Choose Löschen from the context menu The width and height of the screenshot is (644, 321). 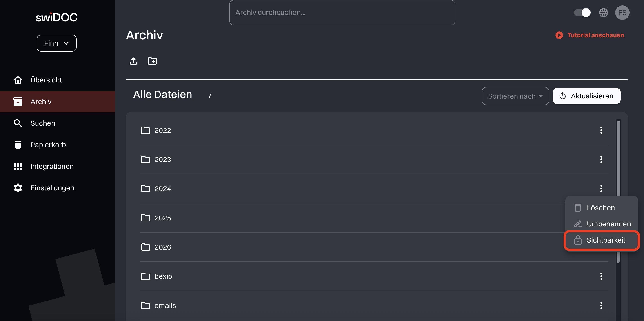coord(600,208)
